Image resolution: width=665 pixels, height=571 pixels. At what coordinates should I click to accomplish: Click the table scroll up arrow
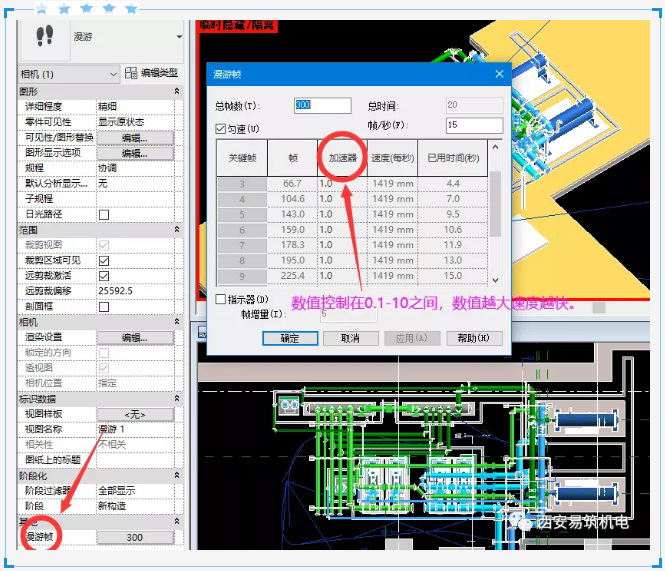[495, 147]
